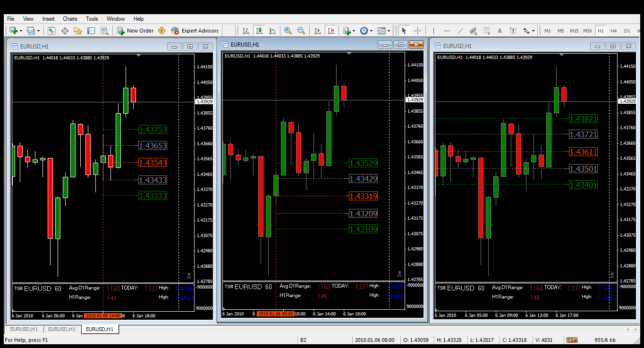Open the Tools menu

click(x=92, y=19)
